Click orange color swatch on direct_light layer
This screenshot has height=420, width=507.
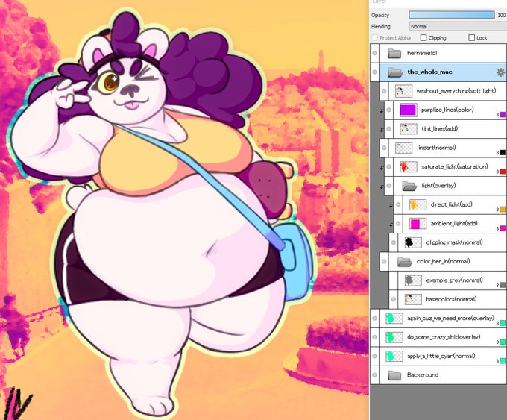tap(503, 210)
